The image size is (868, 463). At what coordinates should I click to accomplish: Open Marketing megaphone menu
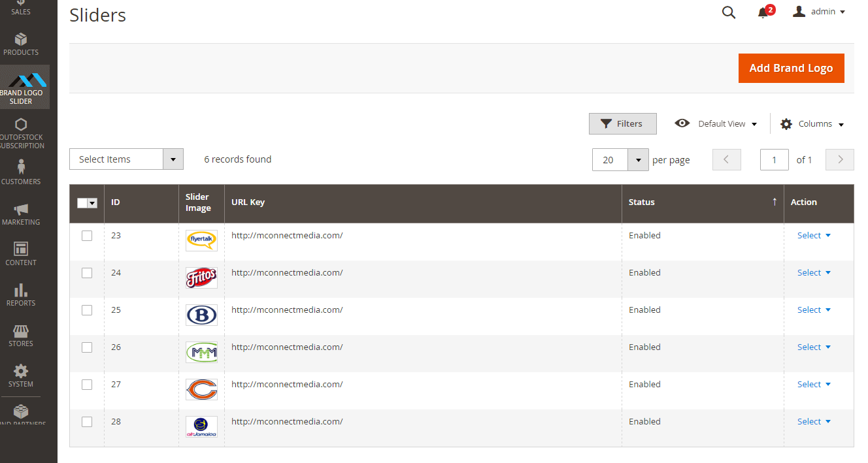click(21, 214)
